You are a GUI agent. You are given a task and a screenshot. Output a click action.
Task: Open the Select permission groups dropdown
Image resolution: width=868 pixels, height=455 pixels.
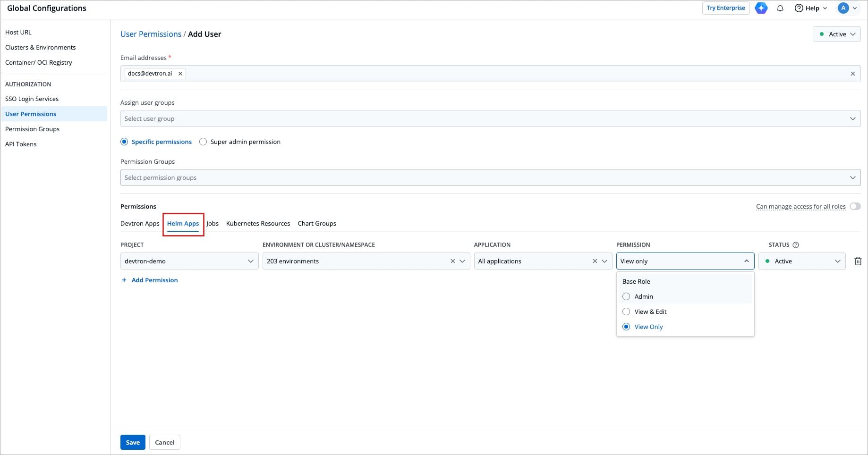coord(490,177)
